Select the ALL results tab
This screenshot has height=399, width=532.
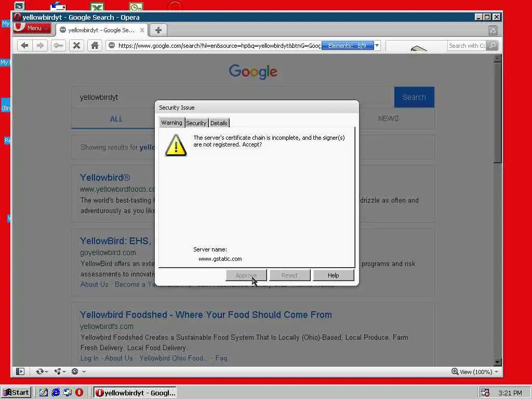[116, 119]
